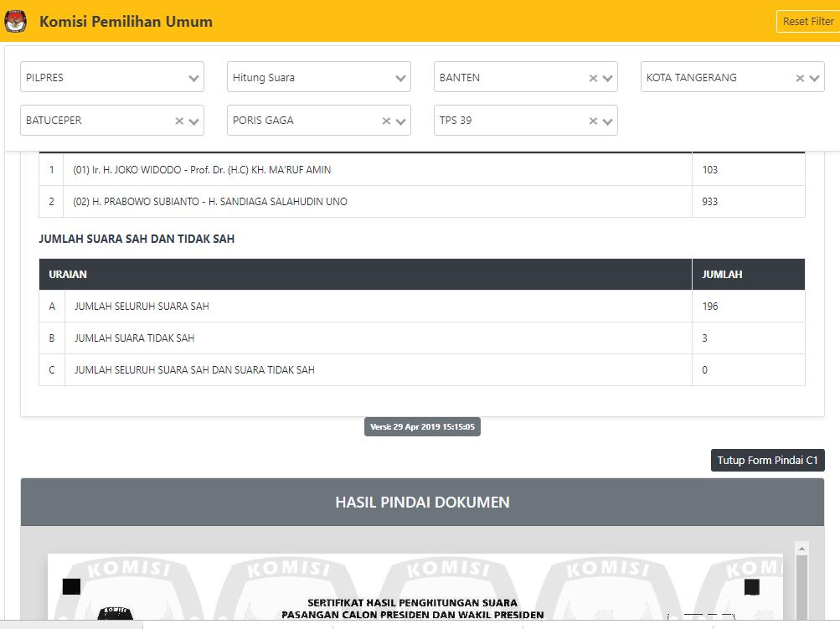This screenshot has height=629, width=840.
Task: Click the value 196 in valid votes row
Action: pyautogui.click(x=710, y=306)
